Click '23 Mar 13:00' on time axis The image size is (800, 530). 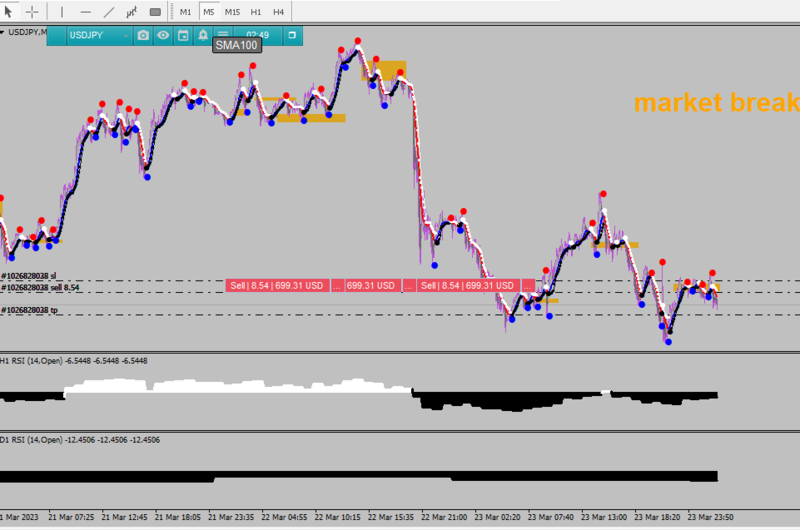tap(604, 517)
